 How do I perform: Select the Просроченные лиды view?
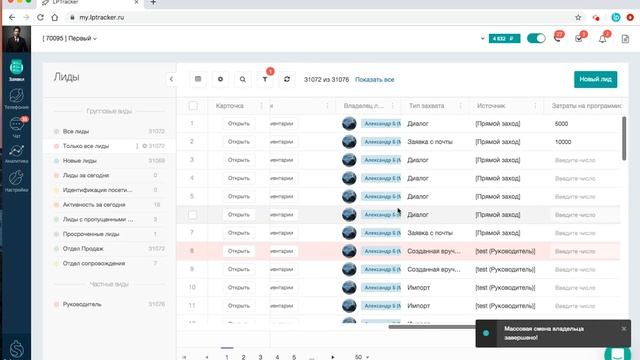[109, 234]
